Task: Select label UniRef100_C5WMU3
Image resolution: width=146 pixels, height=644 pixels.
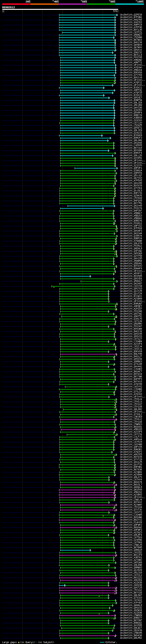Action: pyautogui.click(x=131, y=424)
